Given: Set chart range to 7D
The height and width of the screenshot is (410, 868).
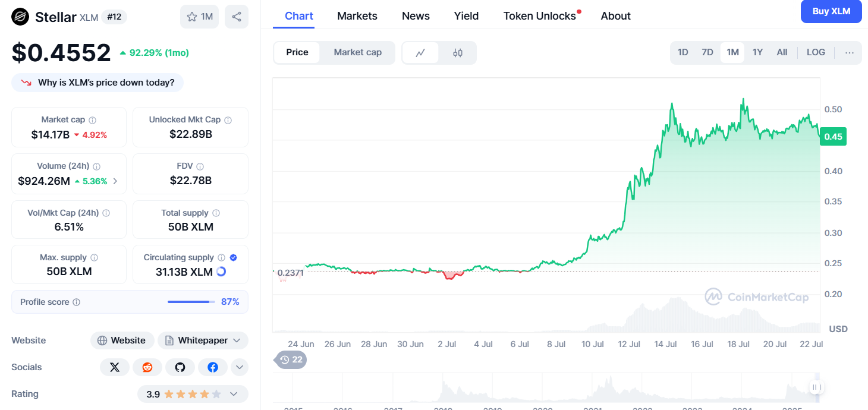Looking at the screenshot, I should pos(707,52).
